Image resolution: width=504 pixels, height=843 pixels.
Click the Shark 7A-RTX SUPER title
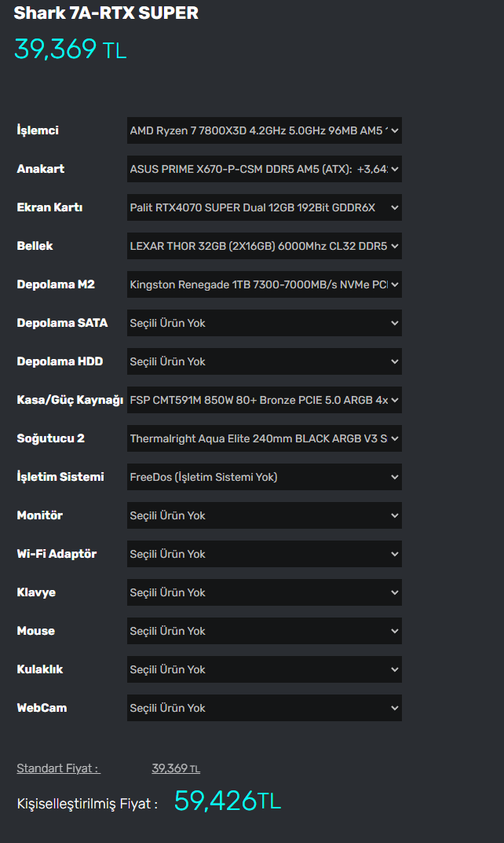106,13
